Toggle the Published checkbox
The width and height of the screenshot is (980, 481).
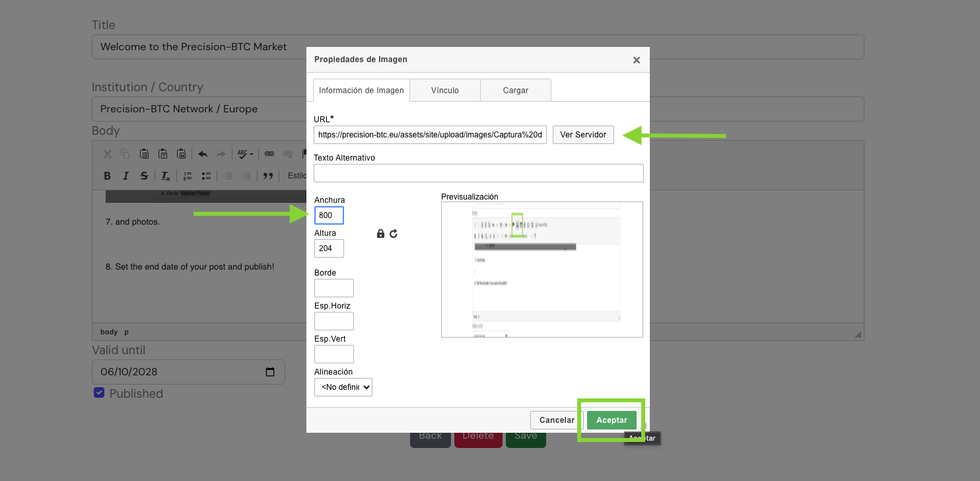coord(99,393)
